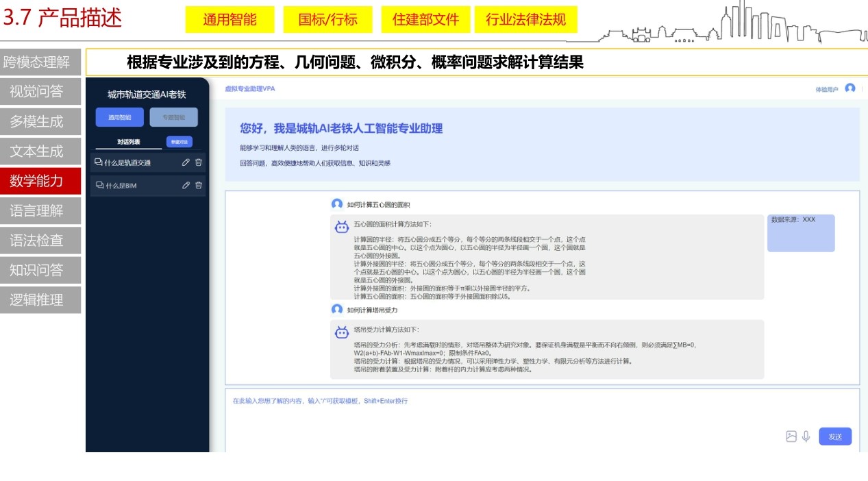
Task: Click robot icon of 塔吊受力 answer
Action: tap(342, 332)
